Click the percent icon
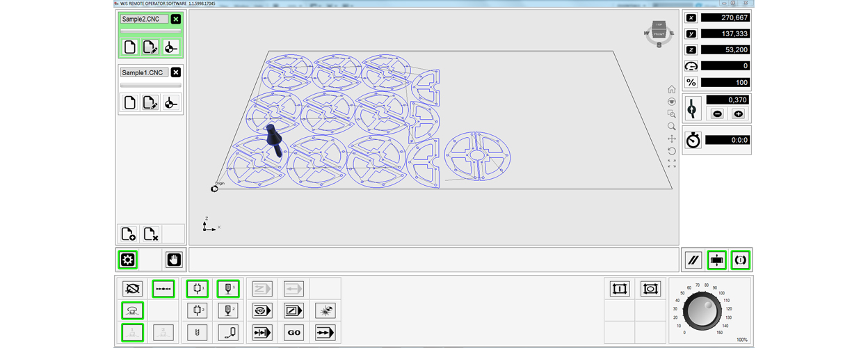The height and width of the screenshot is (348, 868). coord(691,82)
